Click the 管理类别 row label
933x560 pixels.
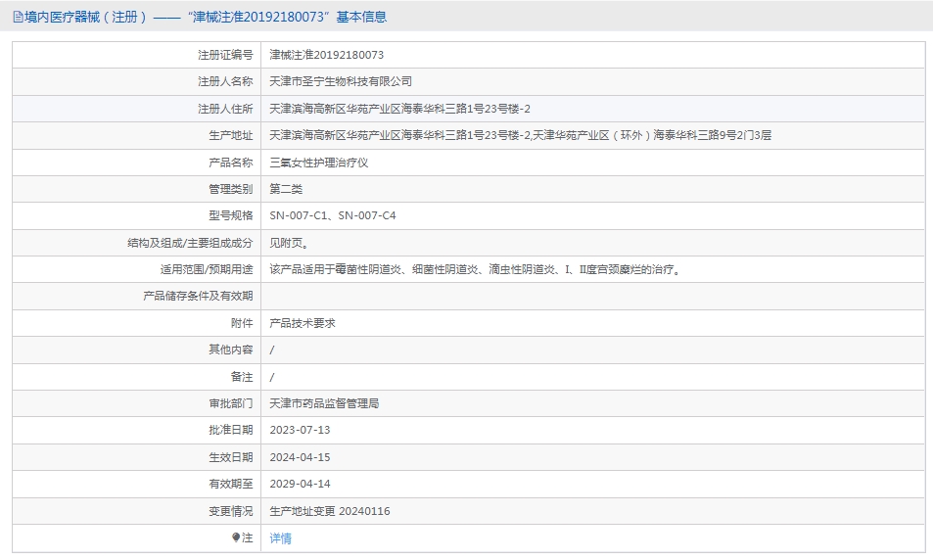(231, 189)
